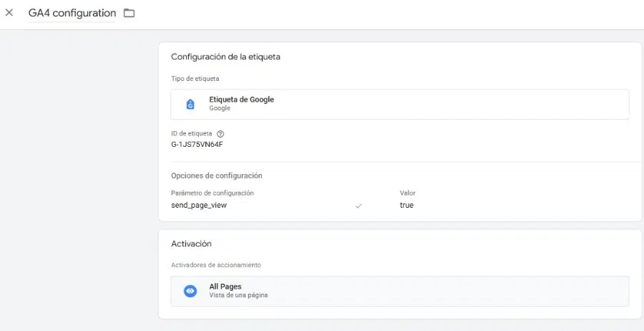Click the value true
This screenshot has height=331, width=644.
click(406, 205)
